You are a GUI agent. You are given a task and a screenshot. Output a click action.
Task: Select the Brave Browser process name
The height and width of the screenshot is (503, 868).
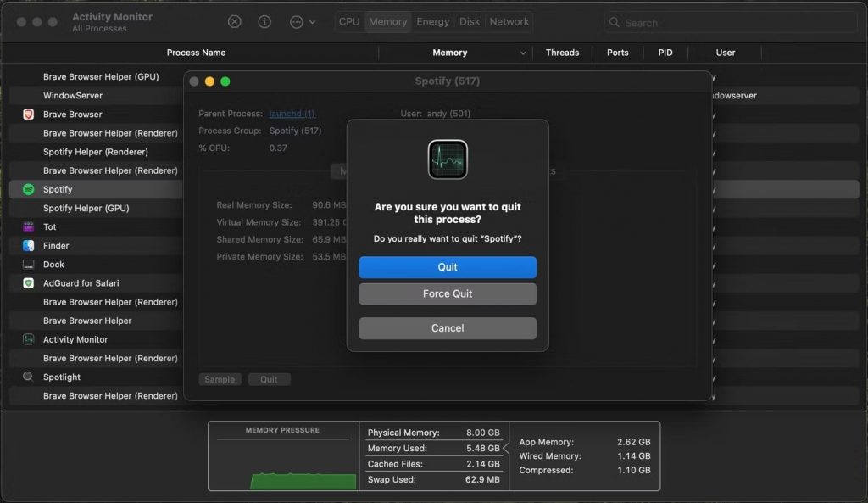click(x=73, y=115)
